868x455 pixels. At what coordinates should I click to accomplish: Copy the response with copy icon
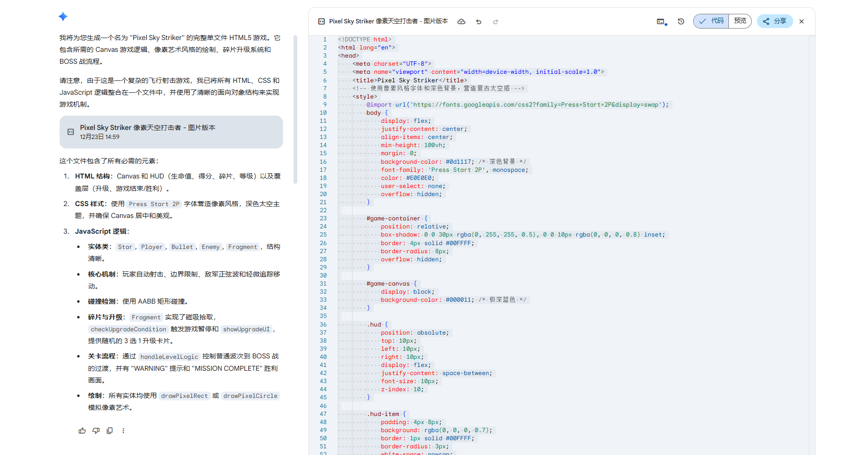tap(110, 431)
